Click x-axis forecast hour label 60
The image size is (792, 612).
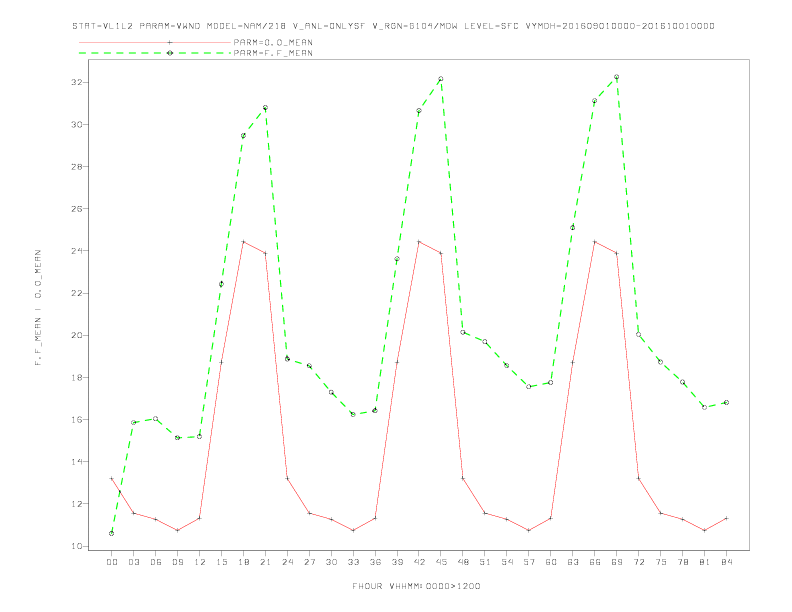[551, 562]
